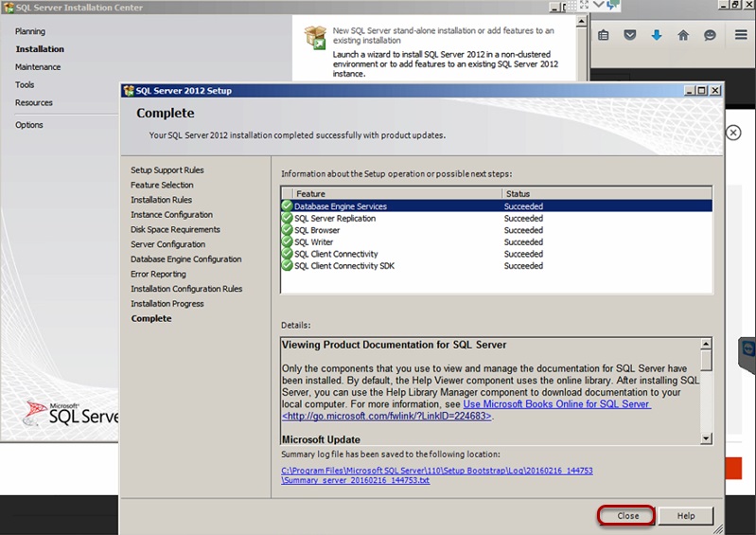Click Database Engine Configuration step
756x535 pixels.
pos(185,259)
